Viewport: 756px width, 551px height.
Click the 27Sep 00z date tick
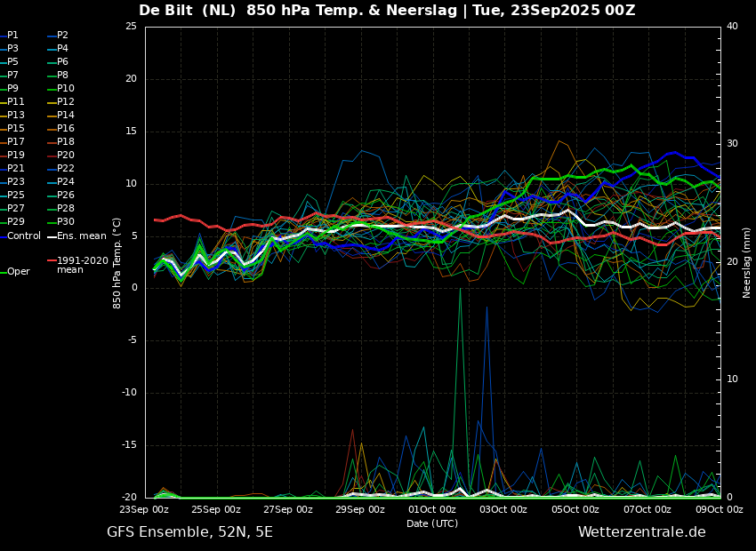pyautogui.click(x=288, y=509)
